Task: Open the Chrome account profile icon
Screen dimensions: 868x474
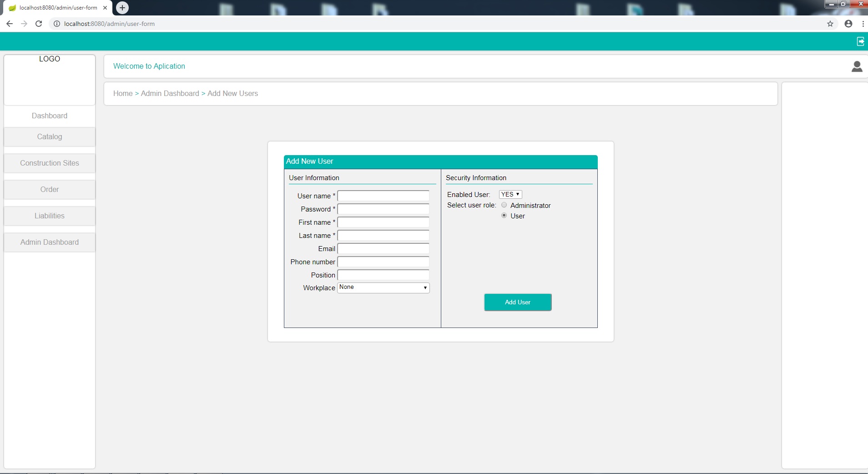Action: pyautogui.click(x=848, y=24)
